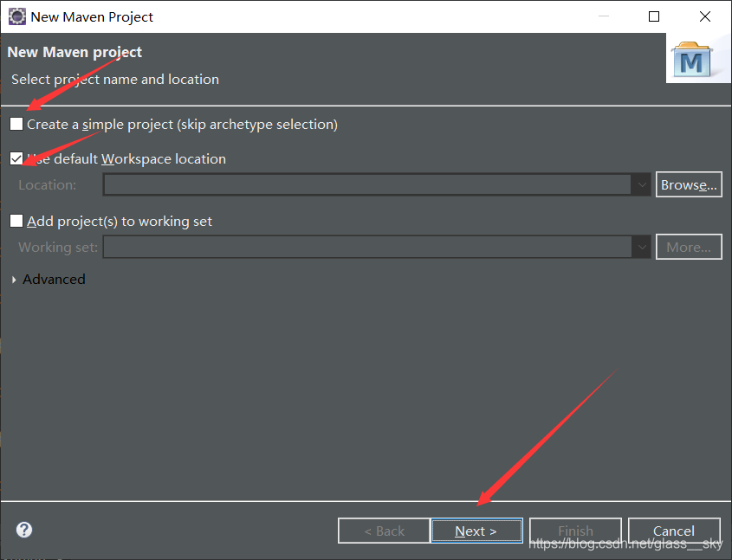Expand the Advanced section
Screen dimensions: 732x560
[14, 280]
